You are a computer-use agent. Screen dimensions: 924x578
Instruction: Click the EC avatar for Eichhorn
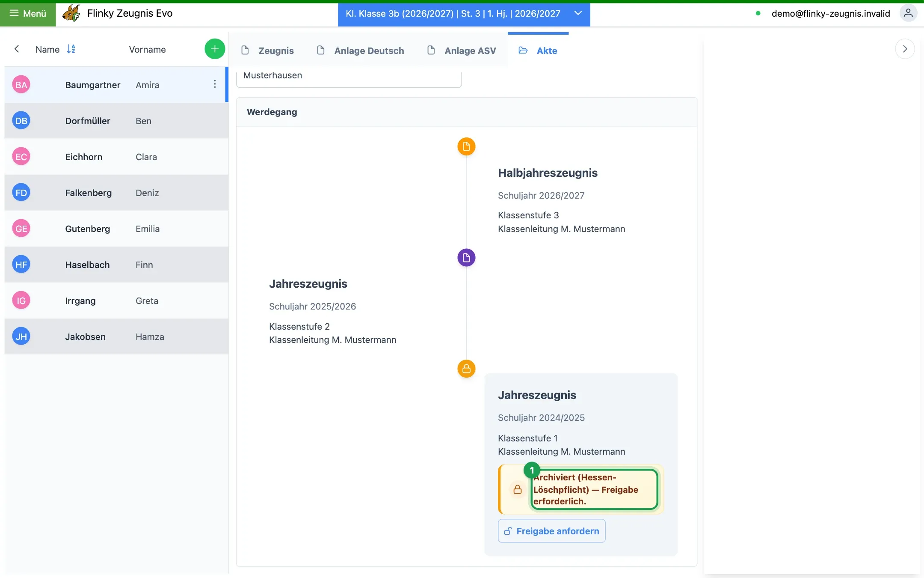coord(21,157)
